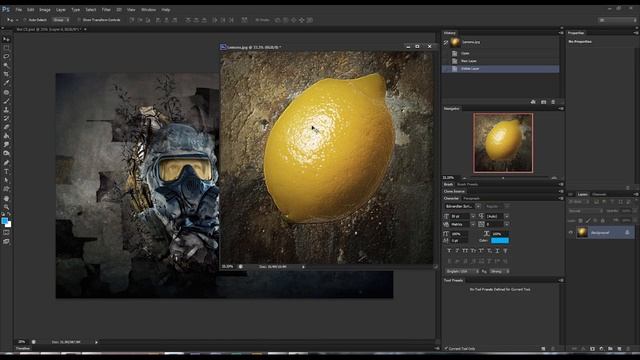Select the Move tool in the toolbox
The height and width of the screenshot is (360, 640).
(x=6, y=39)
